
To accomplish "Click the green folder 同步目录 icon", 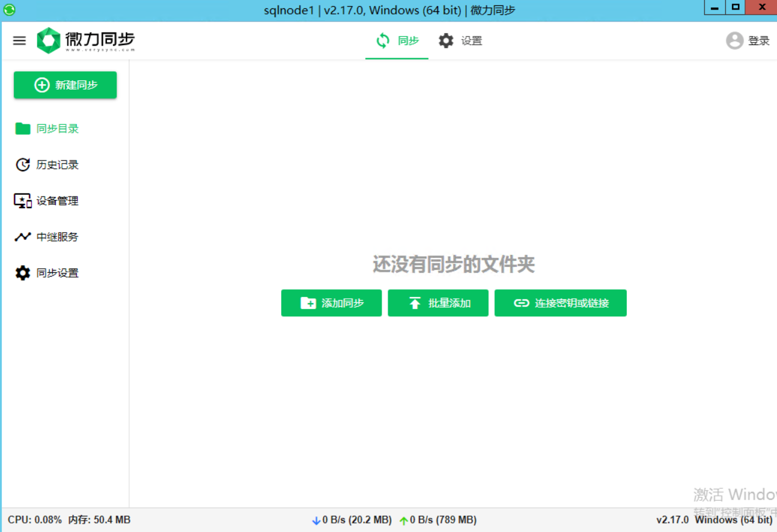I will [23, 129].
